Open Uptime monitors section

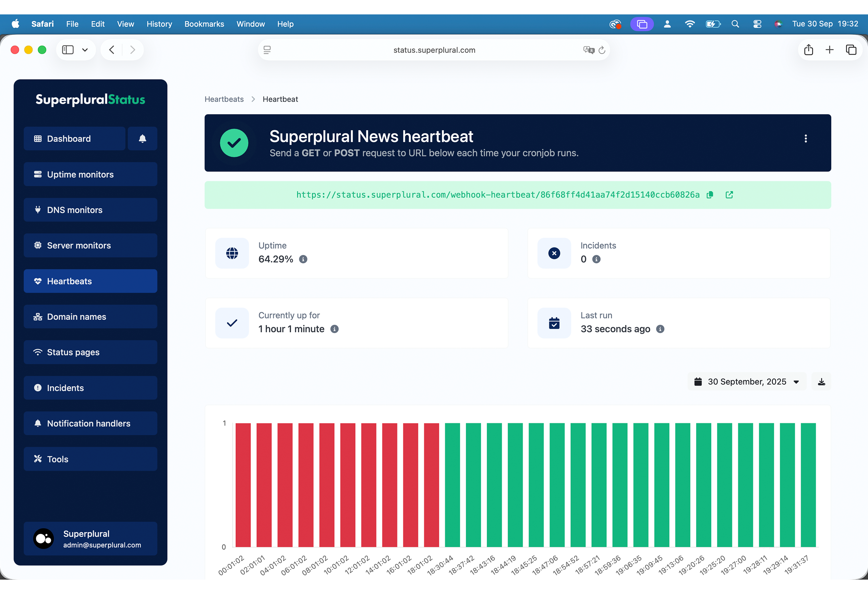pyautogui.click(x=91, y=175)
